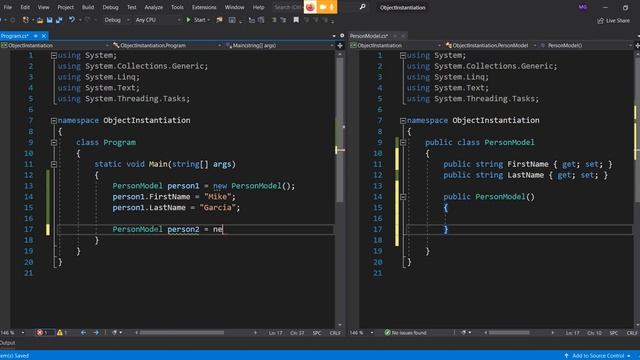Collapse Main method block
The width and height of the screenshot is (640, 360).
53,164
